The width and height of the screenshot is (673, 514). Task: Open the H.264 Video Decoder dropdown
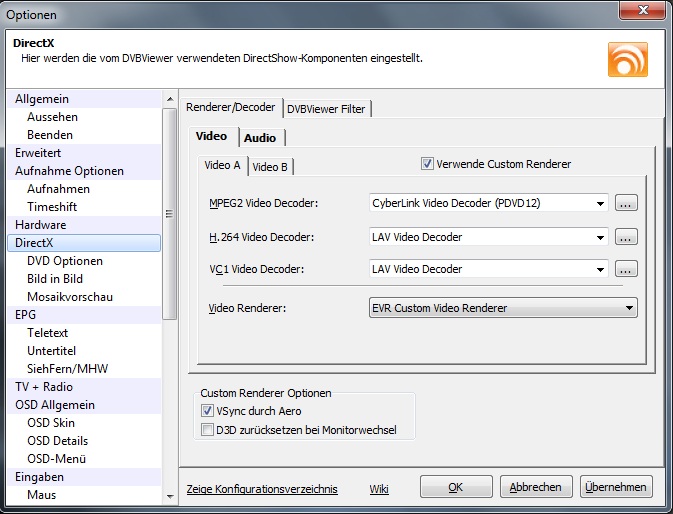(x=600, y=237)
